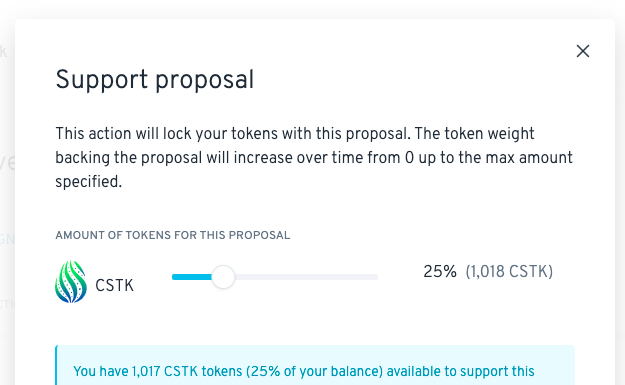Select the token amount slider handle
The image size is (625, 385).
click(x=223, y=277)
